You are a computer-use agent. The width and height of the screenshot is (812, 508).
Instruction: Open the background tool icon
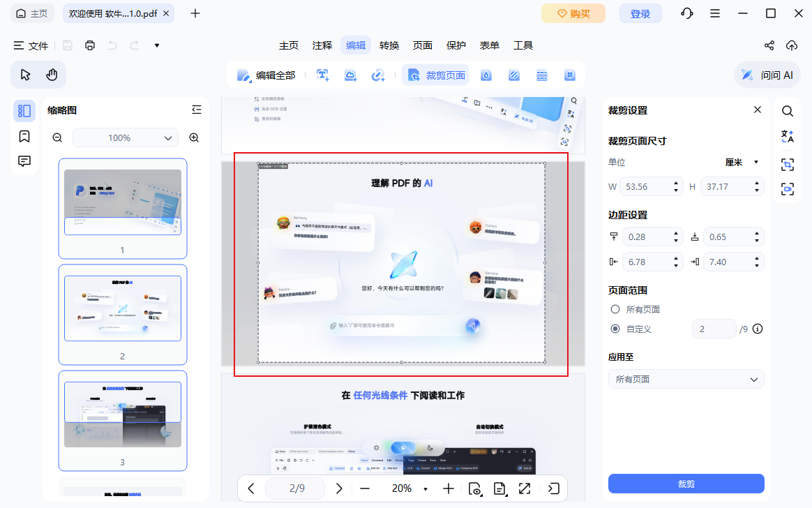[513, 75]
